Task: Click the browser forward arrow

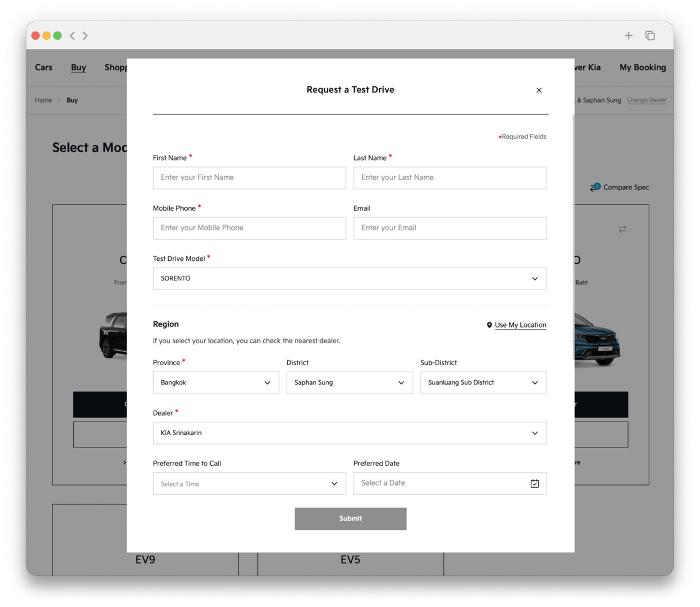Action: tap(85, 36)
